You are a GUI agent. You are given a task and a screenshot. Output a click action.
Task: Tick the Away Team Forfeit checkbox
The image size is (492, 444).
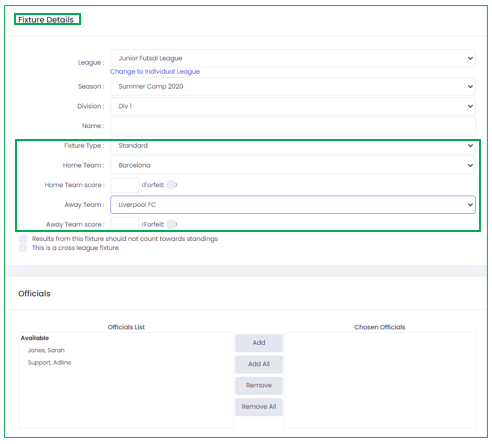coord(171,224)
